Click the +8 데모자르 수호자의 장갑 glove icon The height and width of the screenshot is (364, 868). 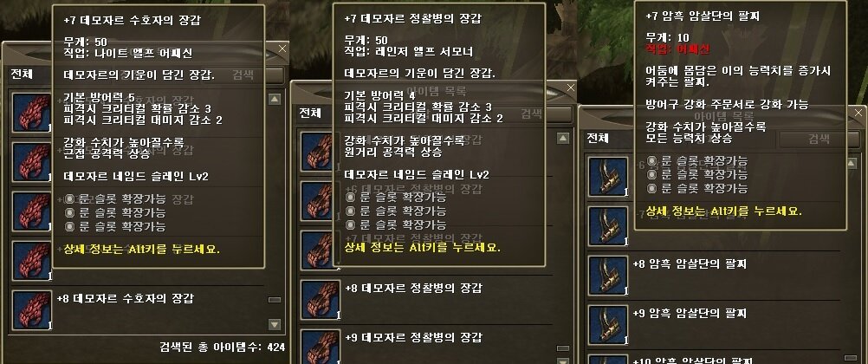point(32,310)
